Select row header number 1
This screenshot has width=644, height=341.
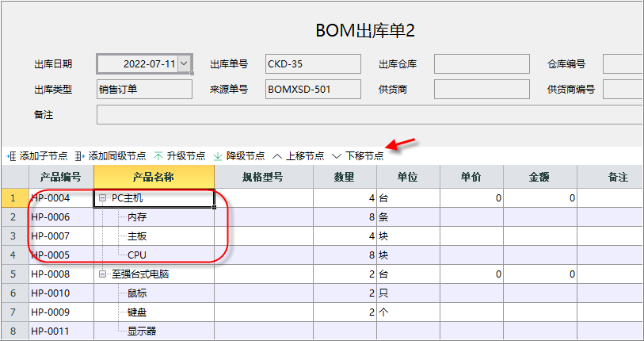pyautogui.click(x=15, y=198)
